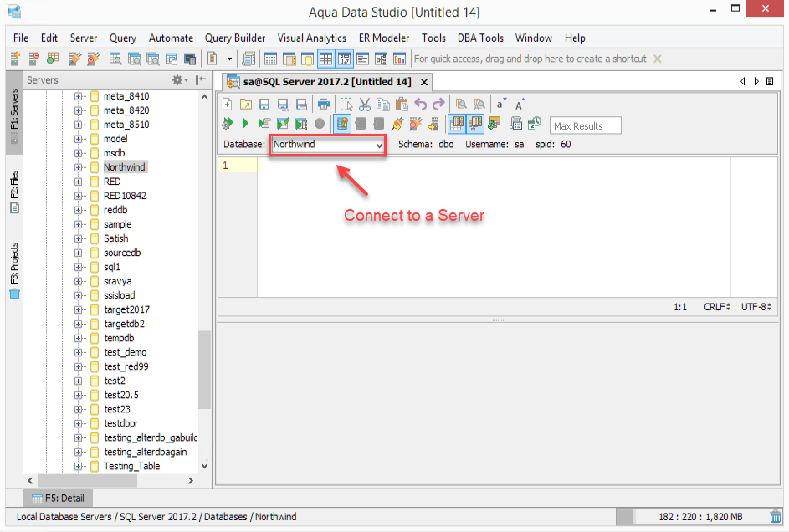Toggle the second highlighted results tree layout button
Screen dimensions: 789x532
click(x=475, y=124)
